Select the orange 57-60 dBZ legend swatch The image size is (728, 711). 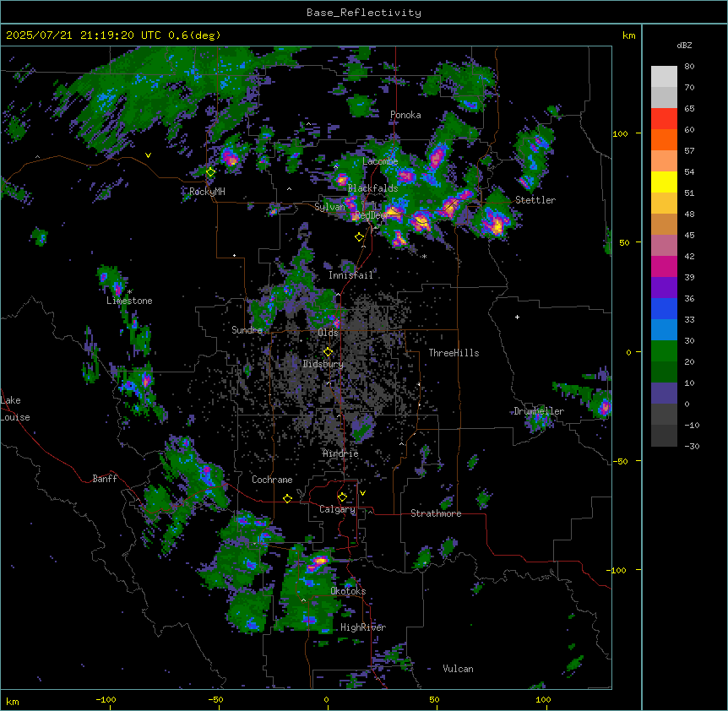click(x=664, y=139)
